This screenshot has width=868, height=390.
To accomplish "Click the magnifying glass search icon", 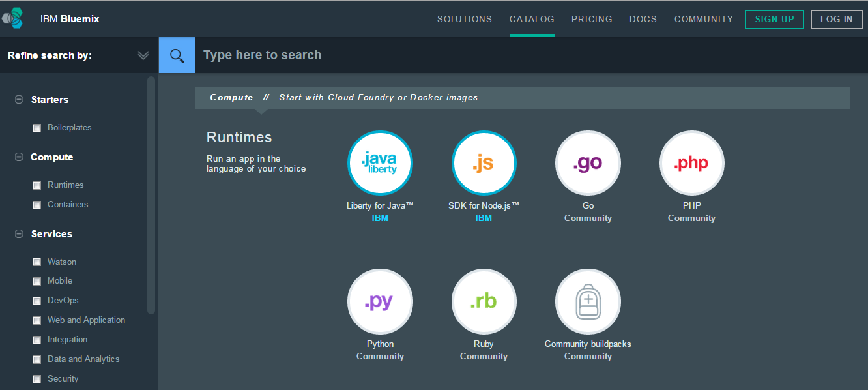I will 177,55.
